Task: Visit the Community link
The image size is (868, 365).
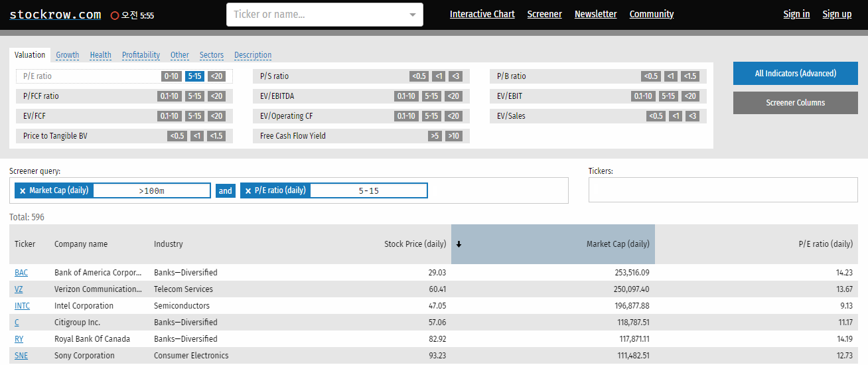Action: [x=652, y=14]
